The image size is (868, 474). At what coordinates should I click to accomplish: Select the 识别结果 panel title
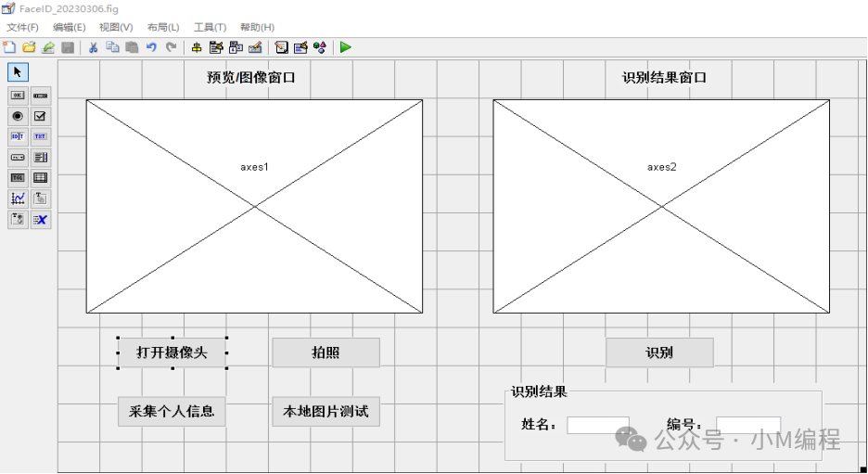click(x=539, y=392)
